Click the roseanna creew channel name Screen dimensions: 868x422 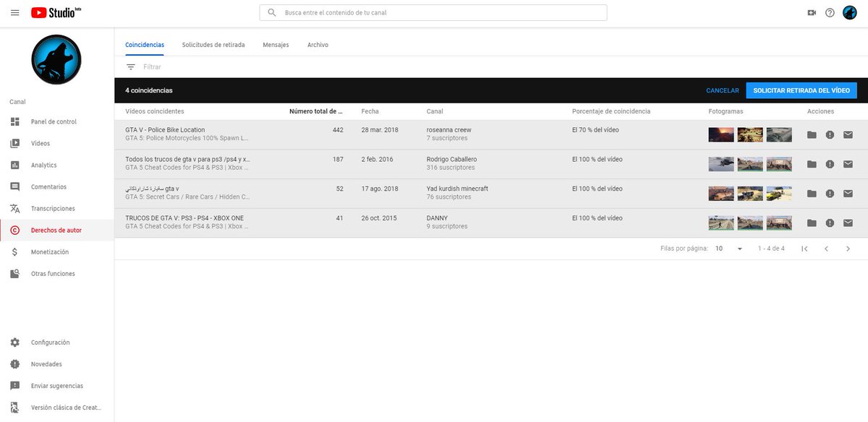(448, 130)
